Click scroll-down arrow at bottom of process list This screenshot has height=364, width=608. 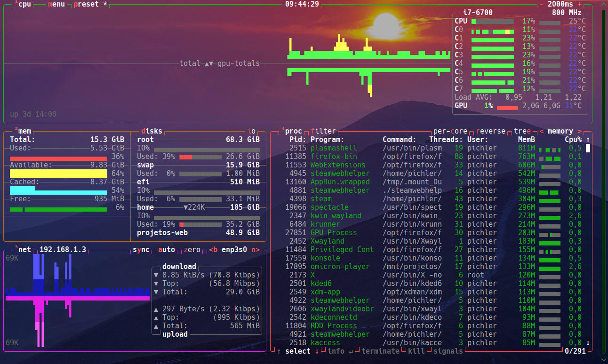pos(588,343)
